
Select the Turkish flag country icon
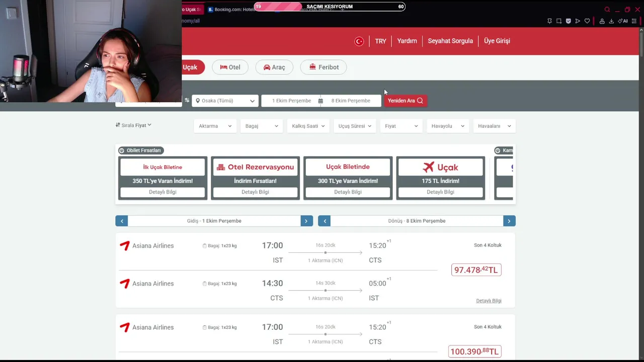coord(359,41)
